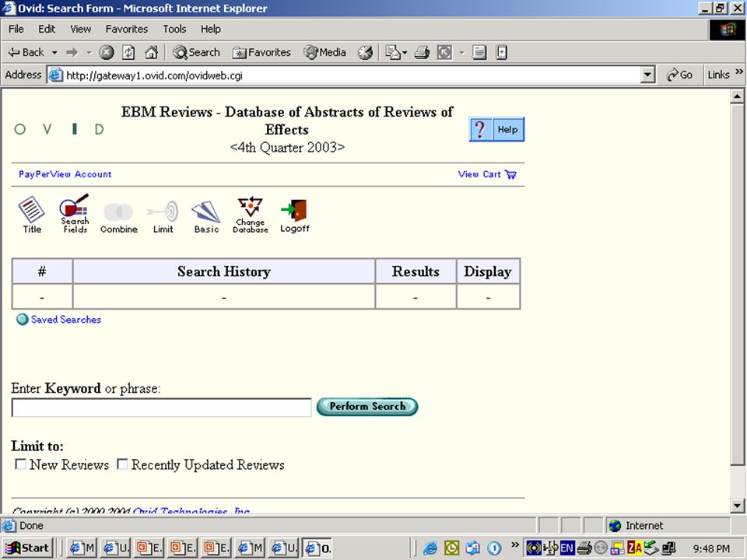
Task: Click the Mail toolbar icon
Action: pyautogui.click(x=392, y=52)
